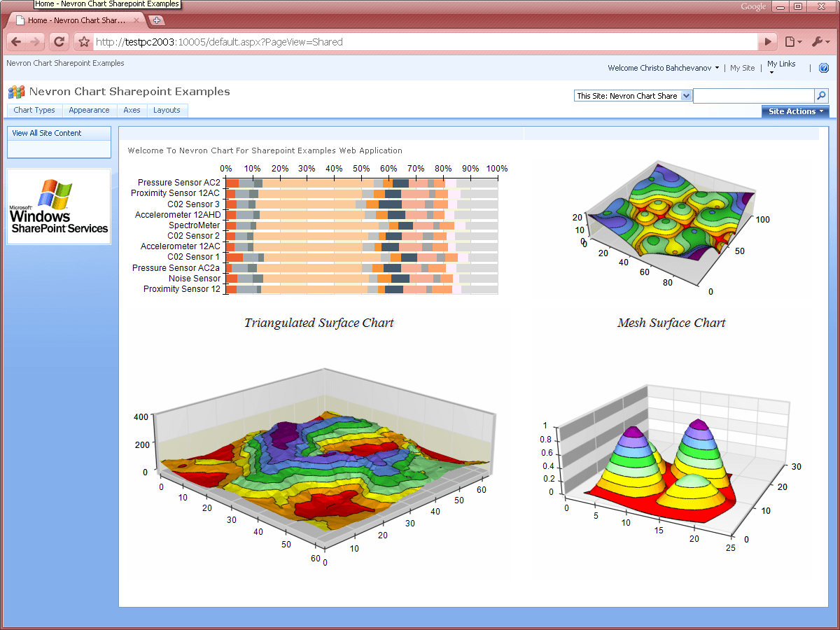Minimize the browser window
This screenshot has width=840, height=630.
(x=781, y=6)
